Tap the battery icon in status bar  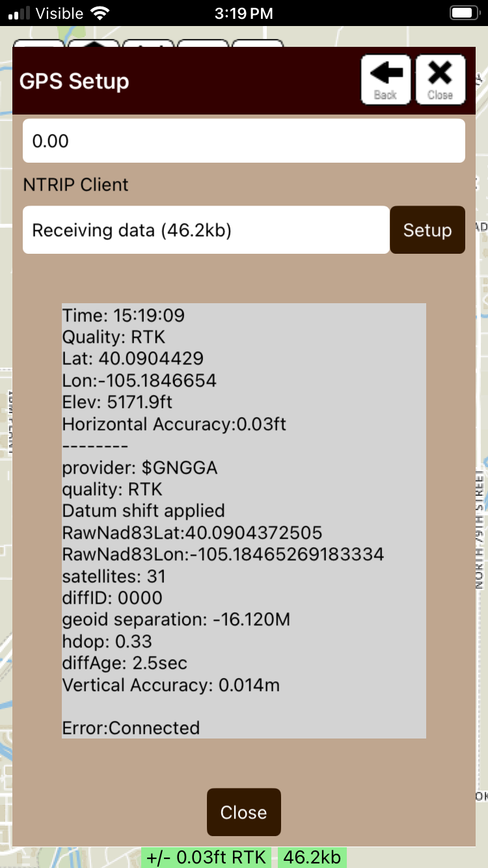coord(464,13)
